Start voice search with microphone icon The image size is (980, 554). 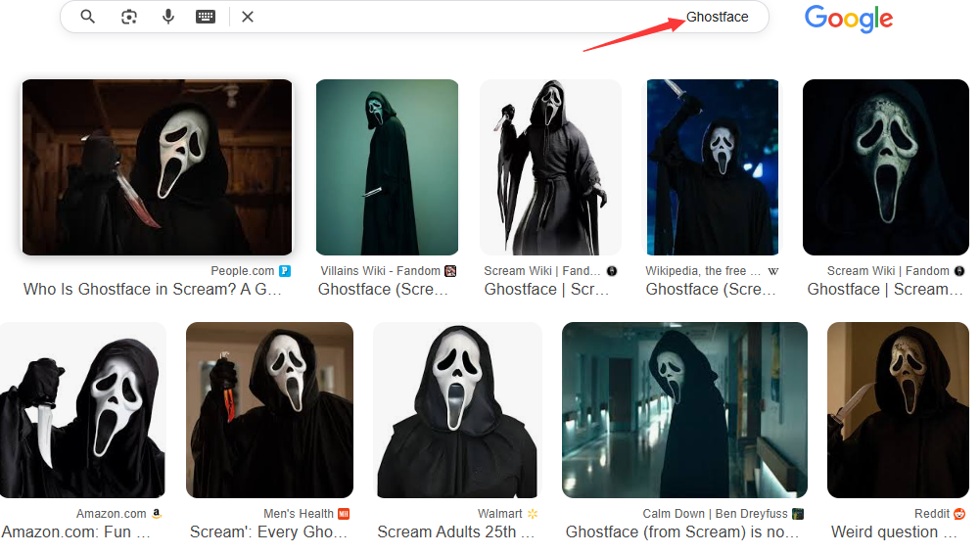point(168,17)
